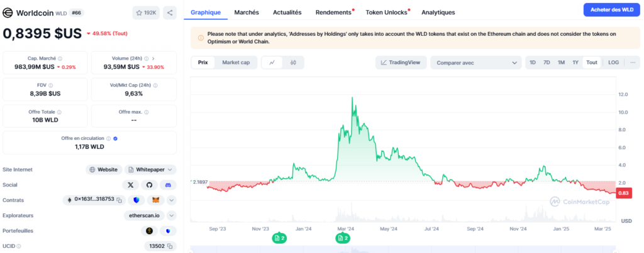Click the red 0.83 price label
Viewport: 644px width, 253px height.
[x=624, y=193]
